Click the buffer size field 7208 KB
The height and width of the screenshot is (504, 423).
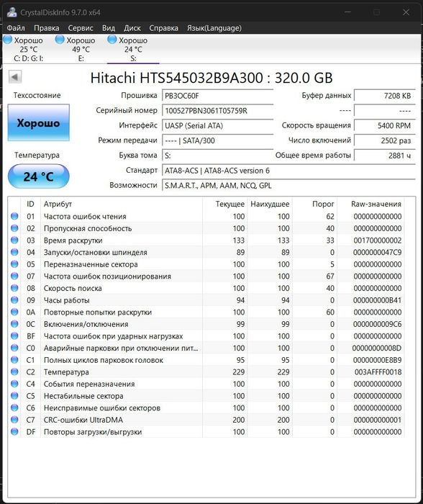pyautogui.click(x=384, y=96)
